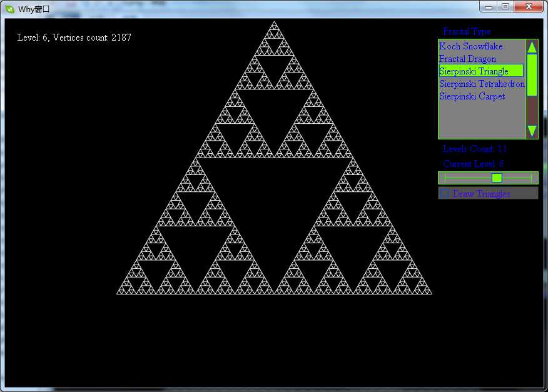The width and height of the screenshot is (548, 392).
Task: Click the Current Level: 6 label
Action: coord(473,164)
